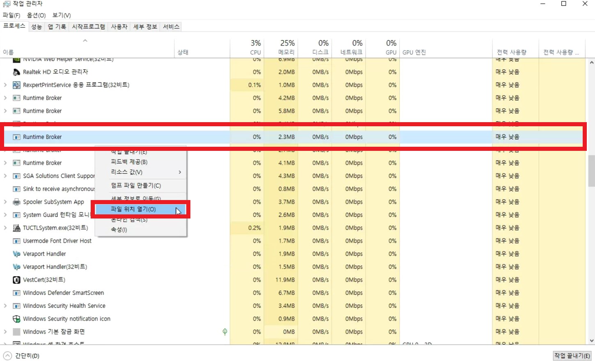This screenshot has height=364, width=595.
Task: Click the Task Manager title bar icon
Action: pyautogui.click(x=7, y=4)
